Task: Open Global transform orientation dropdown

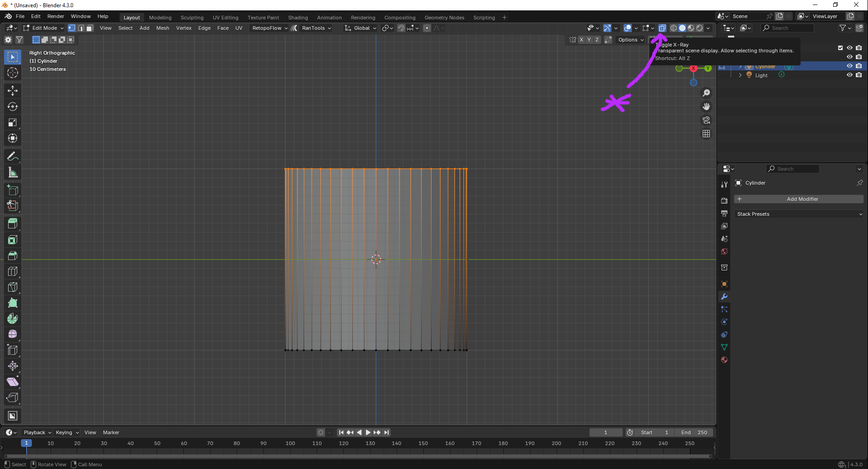Action: pyautogui.click(x=361, y=28)
